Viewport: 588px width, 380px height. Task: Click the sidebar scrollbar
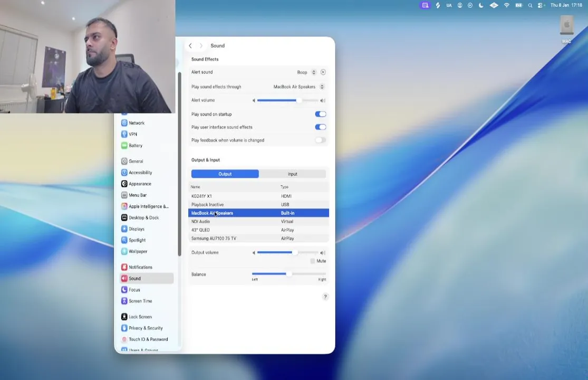pos(179,164)
